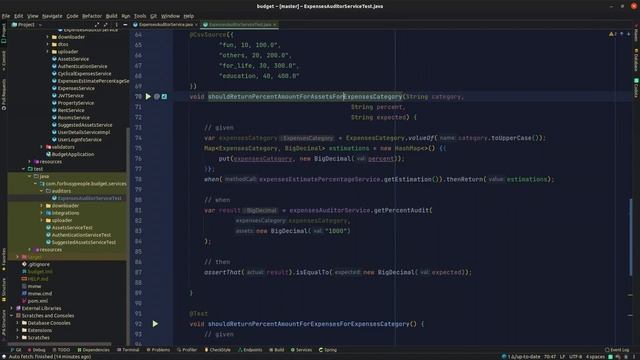The width and height of the screenshot is (640, 360).
Task: Open the Navigate menu
Action: click(52, 16)
